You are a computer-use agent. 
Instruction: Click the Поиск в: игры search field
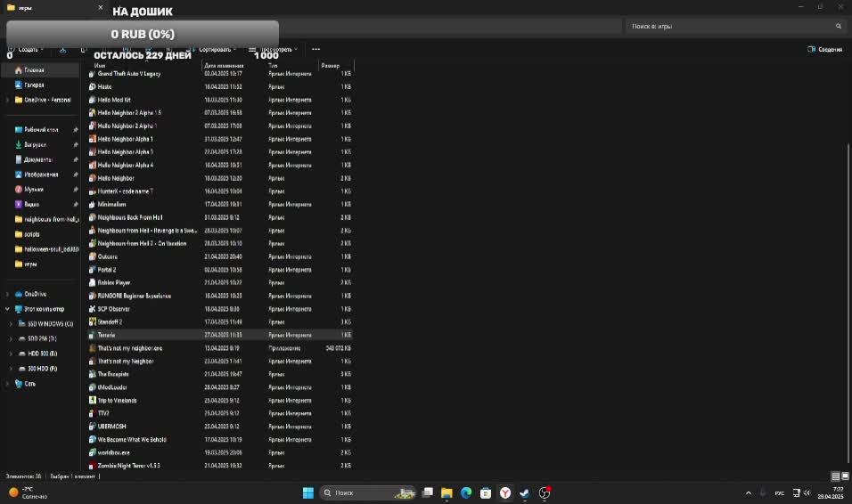736,26
